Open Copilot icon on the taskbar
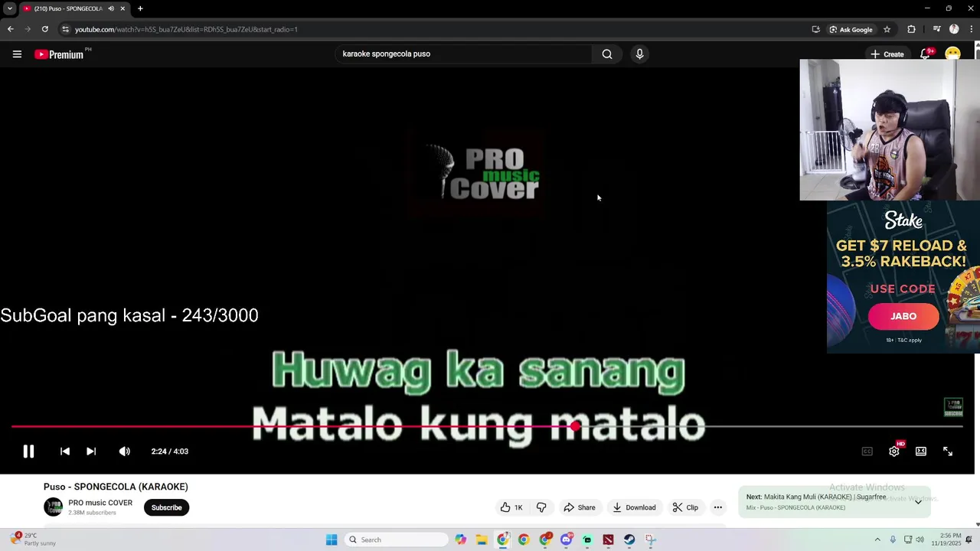The height and width of the screenshot is (551, 980). 460,540
